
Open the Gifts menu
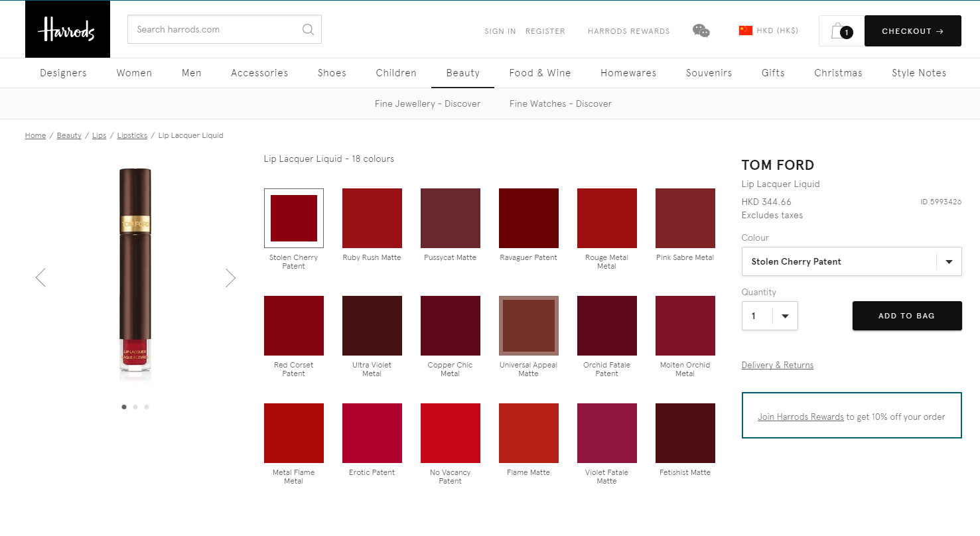[773, 73]
